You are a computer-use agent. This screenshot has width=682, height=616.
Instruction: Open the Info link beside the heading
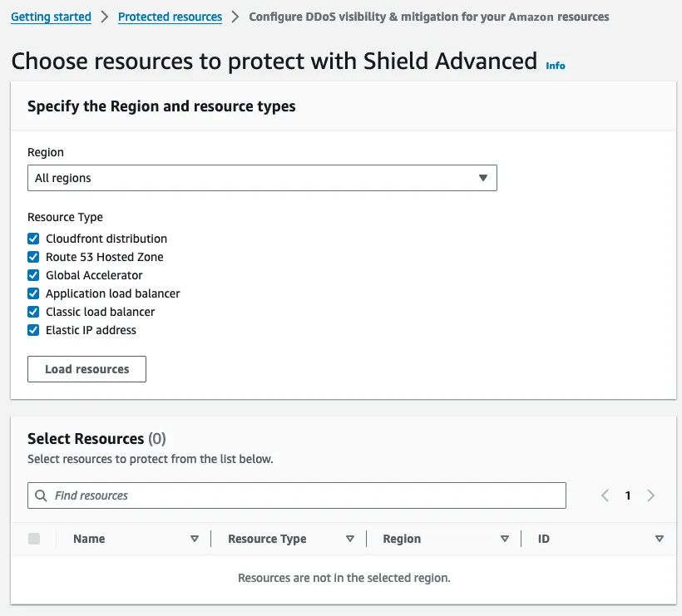[x=556, y=66]
